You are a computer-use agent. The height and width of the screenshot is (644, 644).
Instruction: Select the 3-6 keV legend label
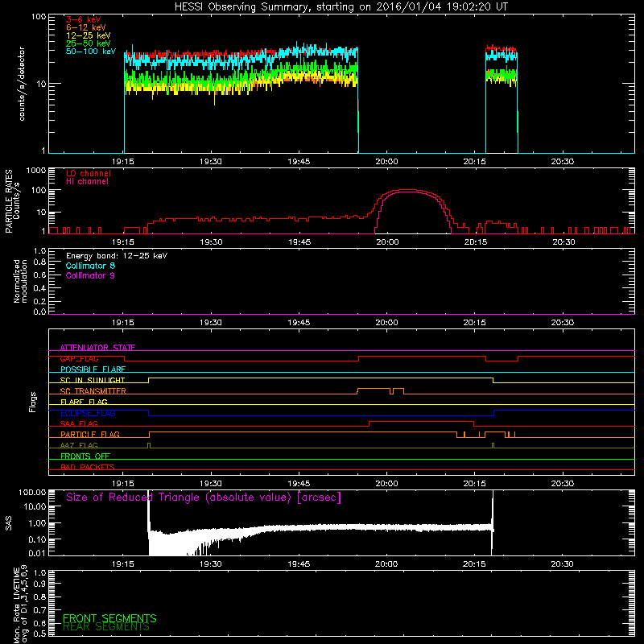[83, 19]
